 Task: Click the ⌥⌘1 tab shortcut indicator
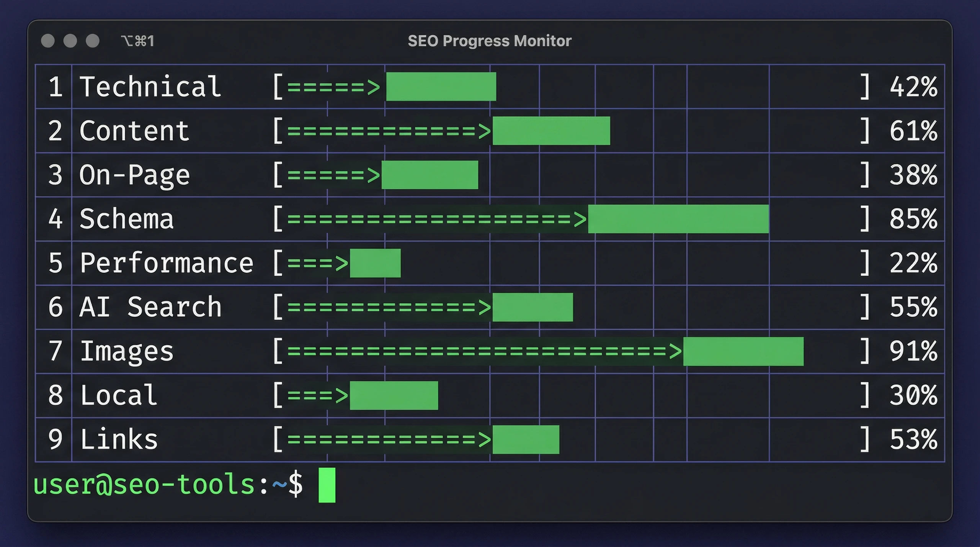tap(137, 41)
